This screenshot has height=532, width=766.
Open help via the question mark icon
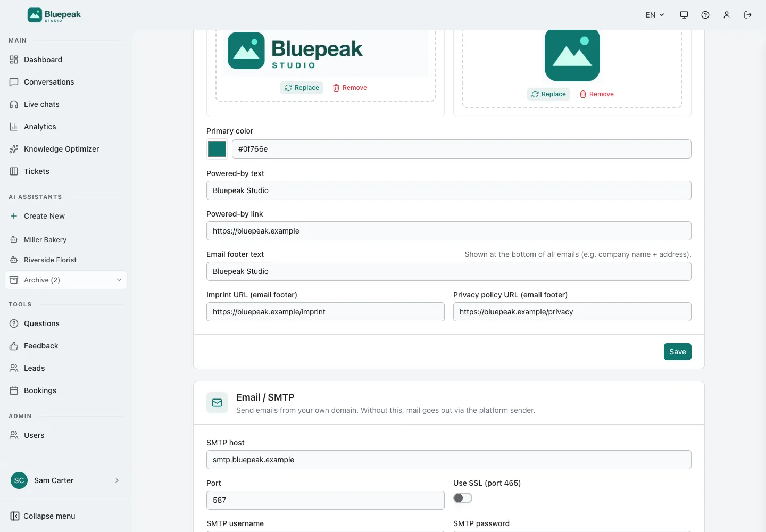tap(705, 15)
